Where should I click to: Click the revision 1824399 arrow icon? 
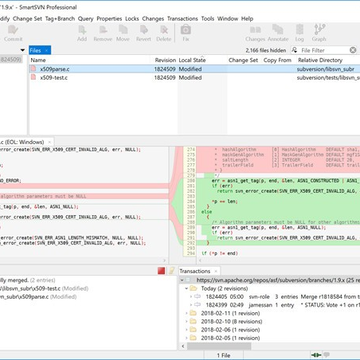point(198,305)
